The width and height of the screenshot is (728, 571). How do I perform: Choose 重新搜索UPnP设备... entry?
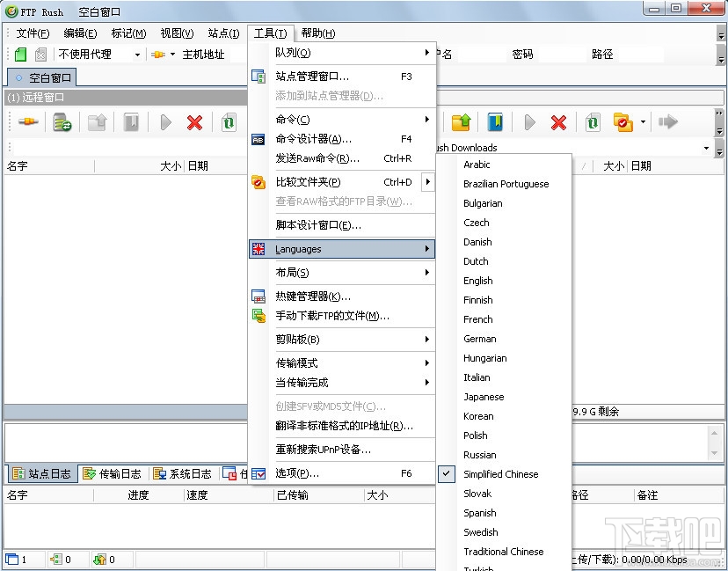[342, 450]
